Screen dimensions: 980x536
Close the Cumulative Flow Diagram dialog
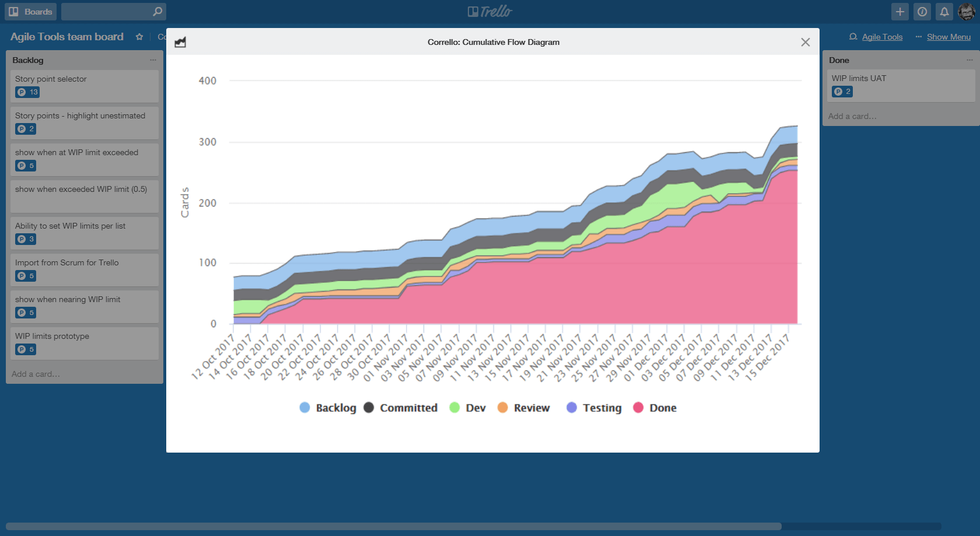[806, 42]
